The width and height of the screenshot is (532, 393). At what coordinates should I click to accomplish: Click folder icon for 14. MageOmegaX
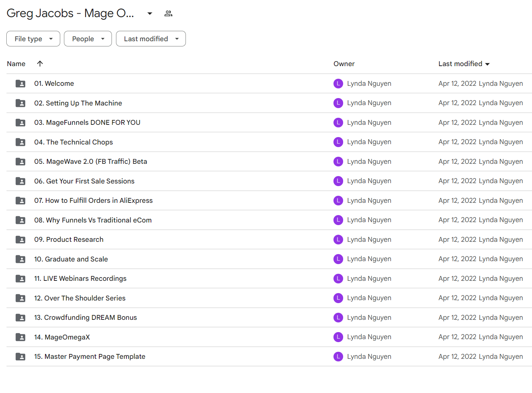[20, 337]
